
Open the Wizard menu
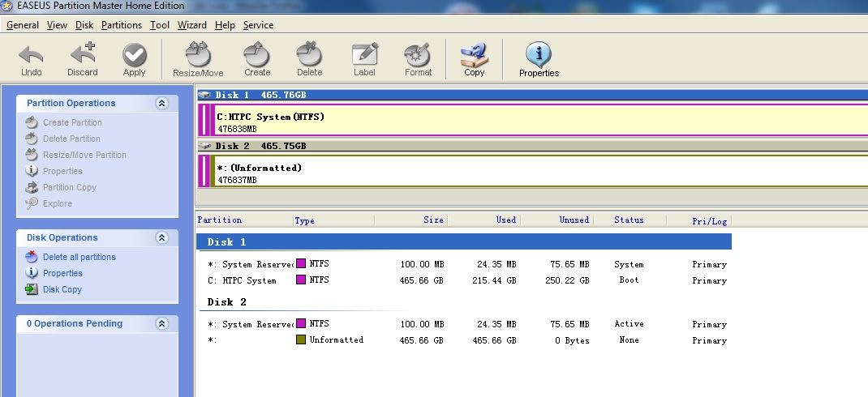tap(192, 25)
